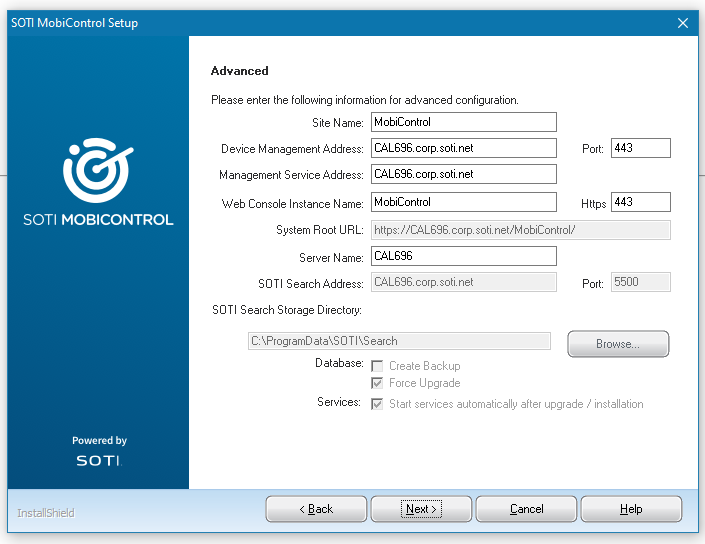Screen dimensions: 705x544
Task: Click the 'SOTI MOBICONTROL' wordmark
Action: click(x=98, y=219)
